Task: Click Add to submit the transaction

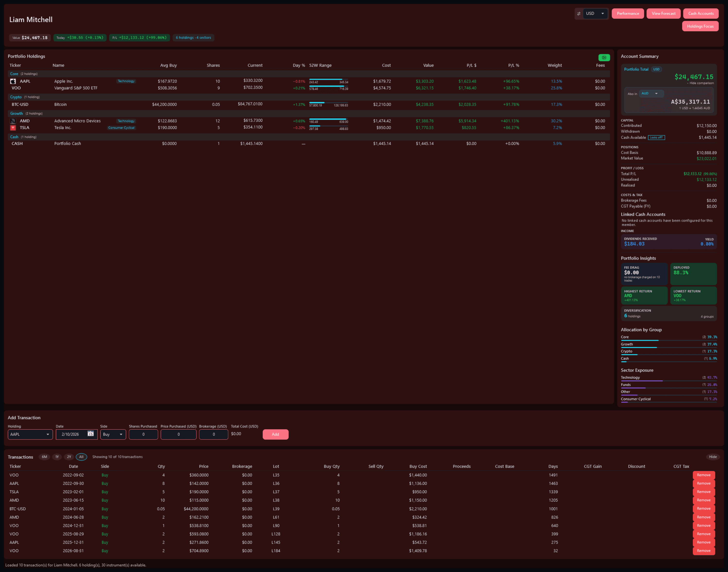Action: (275, 434)
